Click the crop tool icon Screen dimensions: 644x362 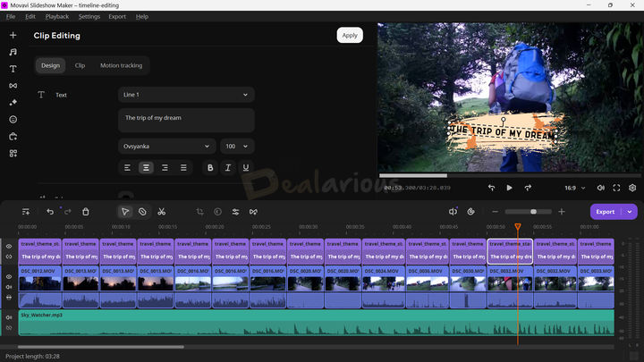(x=200, y=212)
